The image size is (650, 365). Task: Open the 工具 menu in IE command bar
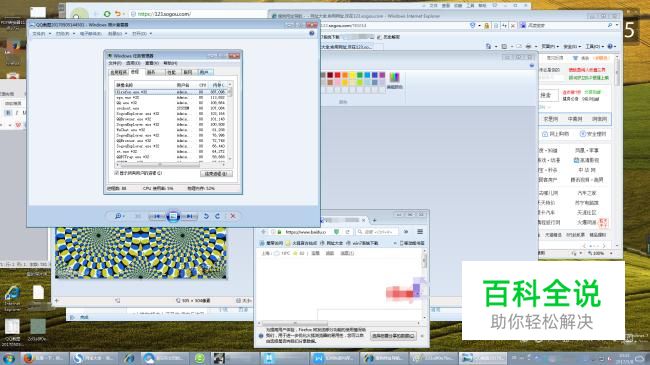[594, 46]
